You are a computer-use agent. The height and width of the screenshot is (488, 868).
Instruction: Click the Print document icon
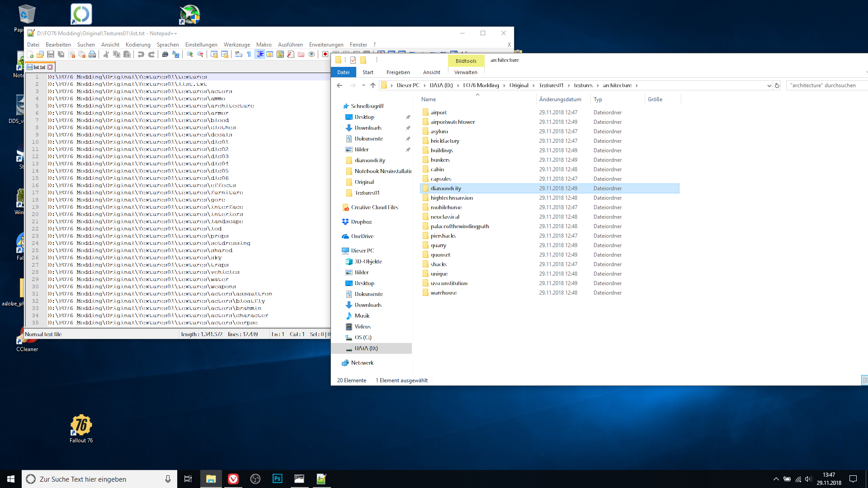92,54
